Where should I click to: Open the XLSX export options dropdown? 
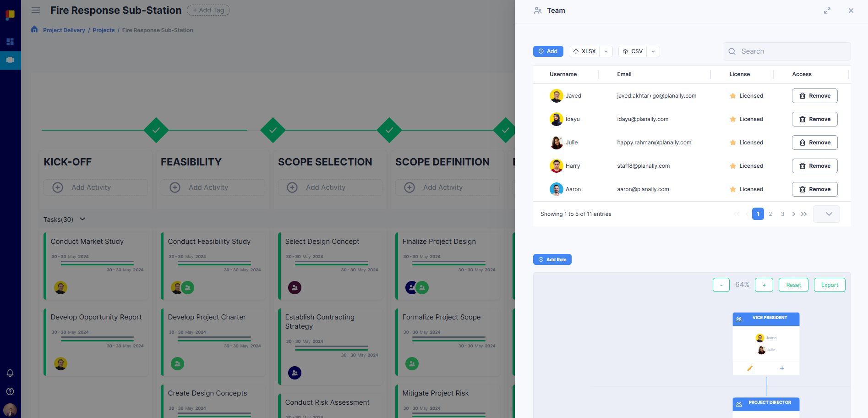click(x=606, y=51)
